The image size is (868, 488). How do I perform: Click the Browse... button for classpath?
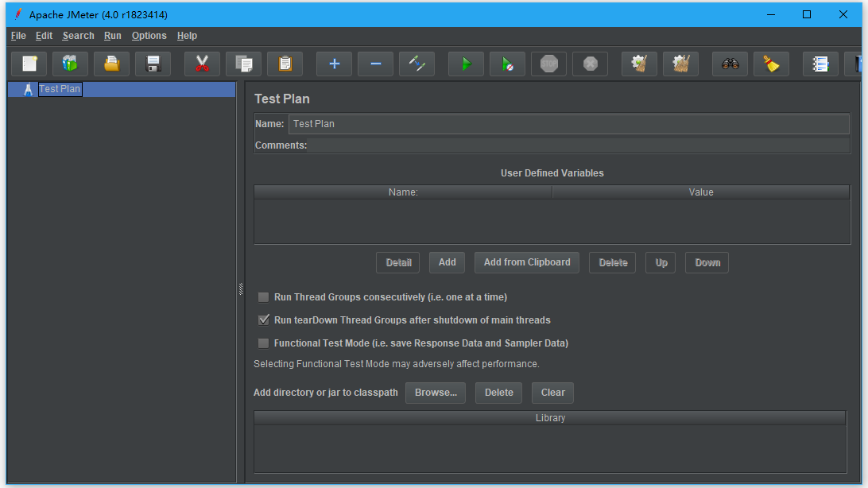pos(435,393)
